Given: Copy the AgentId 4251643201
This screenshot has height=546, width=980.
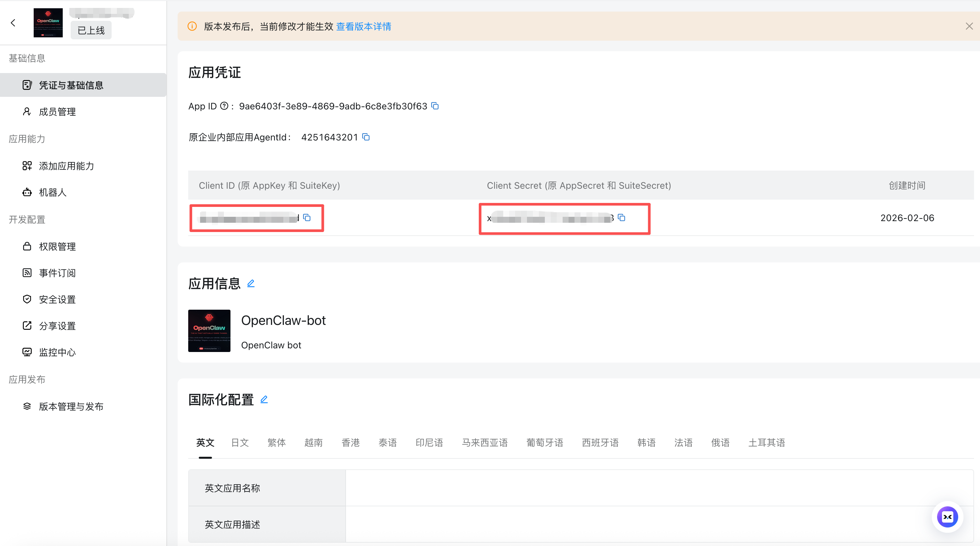Looking at the screenshot, I should [x=366, y=137].
